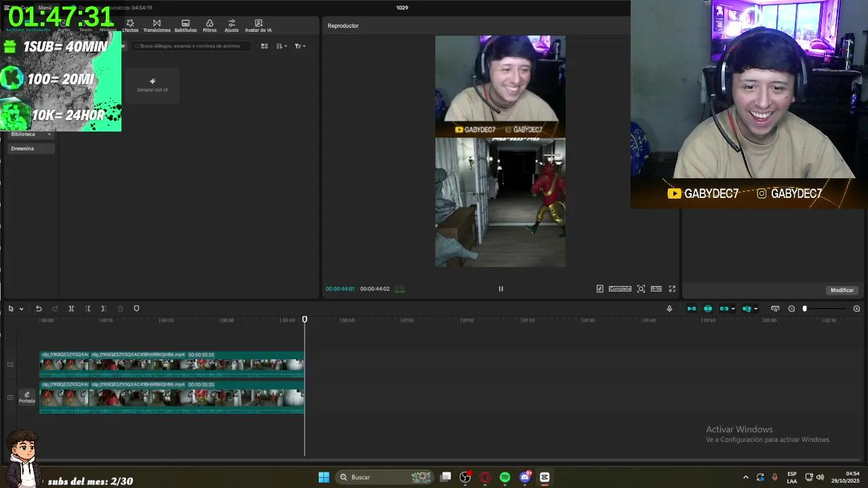Click the Portada cover button
Viewport: 868px width, 488px height.
point(27,397)
